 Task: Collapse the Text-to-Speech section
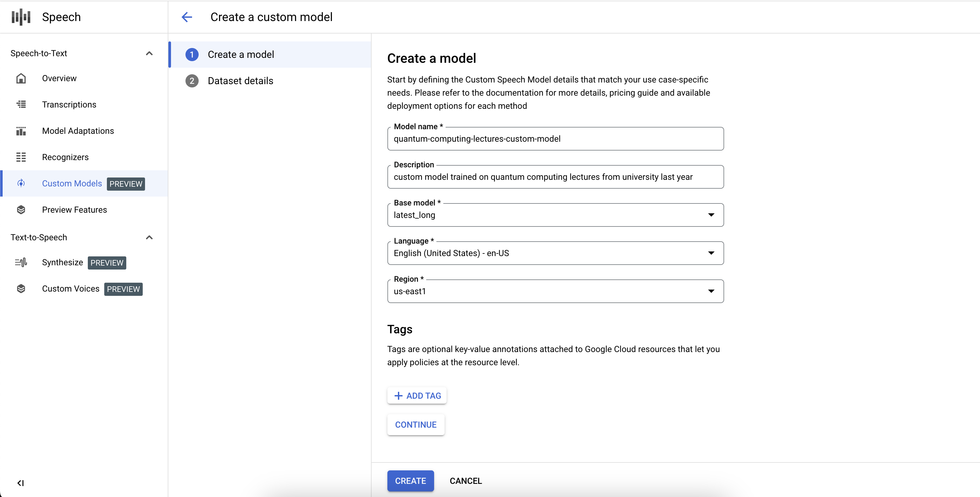(149, 237)
